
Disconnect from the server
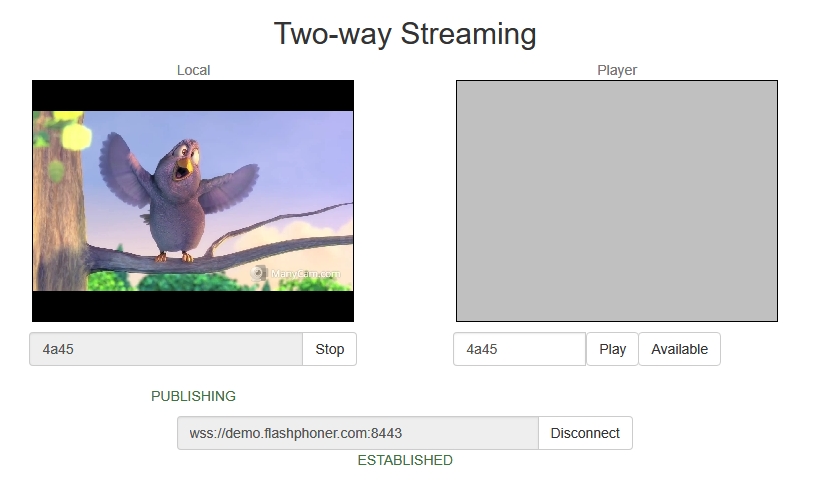tap(585, 433)
